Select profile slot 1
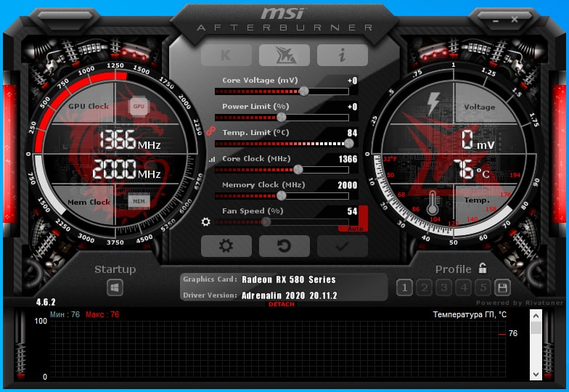569x392 pixels. pyautogui.click(x=405, y=287)
